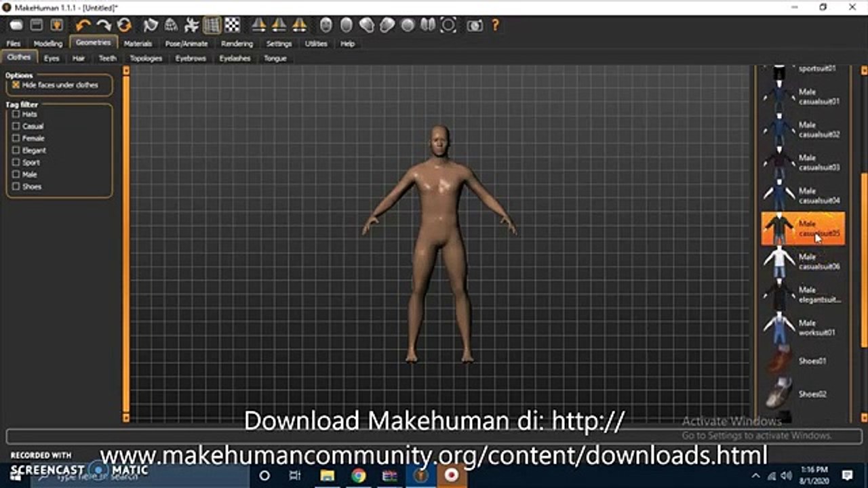Click the camera screenshot icon
The width and height of the screenshot is (868, 488).
pos(475,26)
